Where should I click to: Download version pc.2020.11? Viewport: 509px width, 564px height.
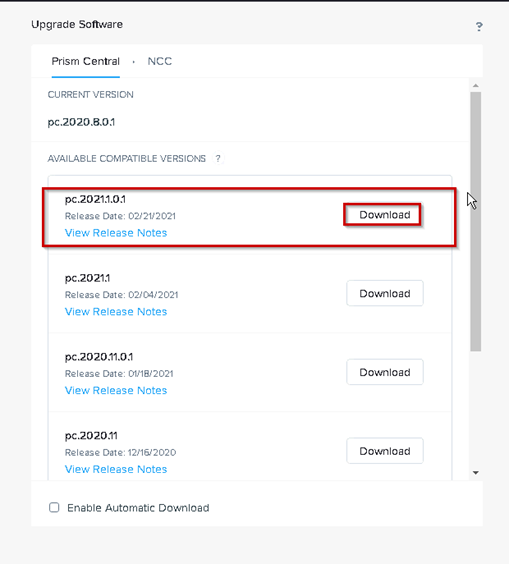[x=385, y=451]
